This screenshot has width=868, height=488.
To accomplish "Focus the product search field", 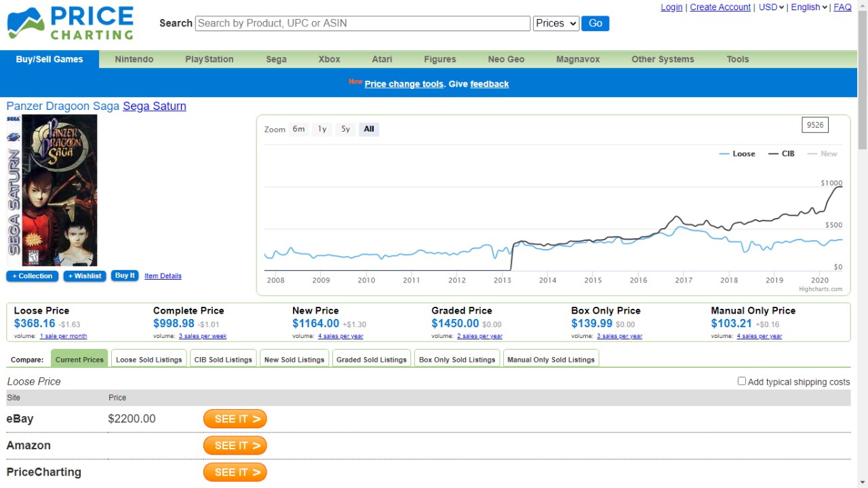I will pos(363,23).
